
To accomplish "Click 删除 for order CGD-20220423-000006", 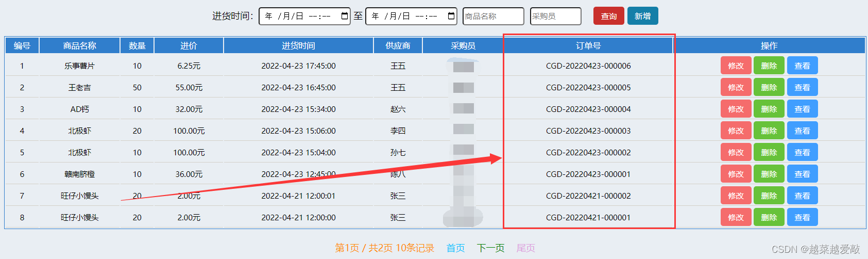I will pyautogui.click(x=769, y=66).
